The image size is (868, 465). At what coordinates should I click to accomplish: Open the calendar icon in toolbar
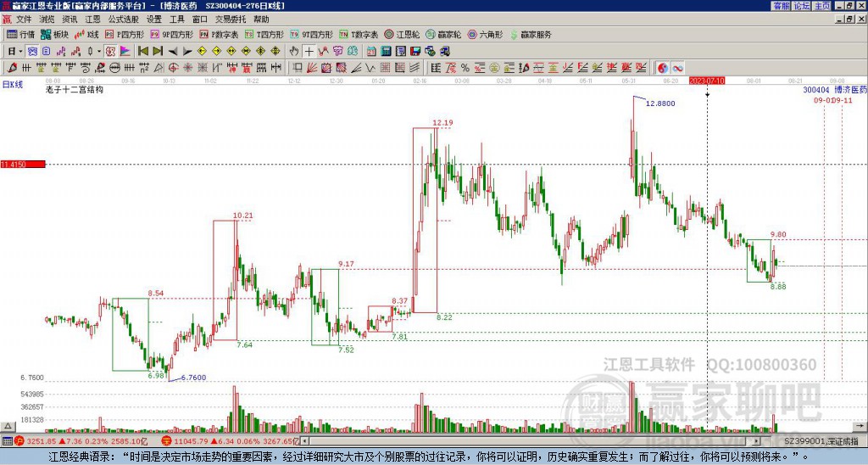coord(371,51)
